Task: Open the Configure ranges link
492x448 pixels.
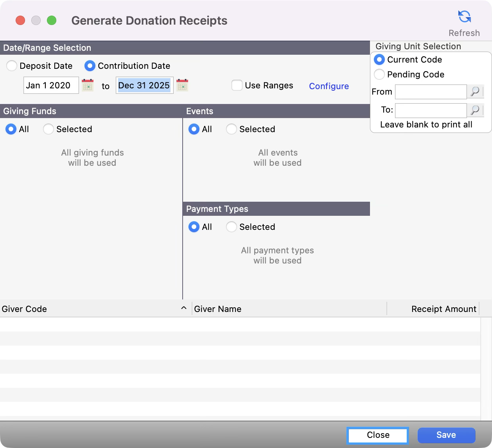Action: [329, 86]
